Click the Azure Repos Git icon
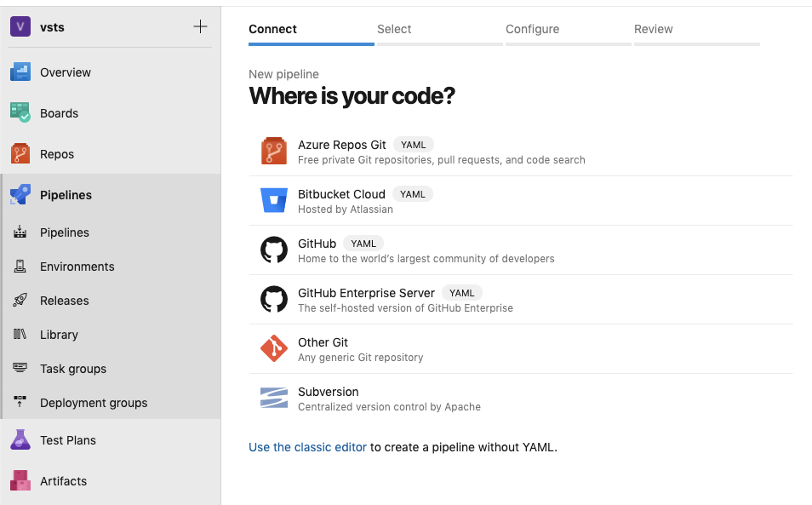812x505 pixels. point(274,152)
